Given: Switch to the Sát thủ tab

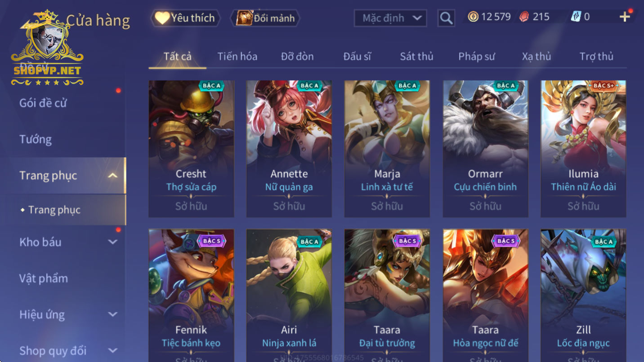Looking at the screenshot, I should [416, 57].
